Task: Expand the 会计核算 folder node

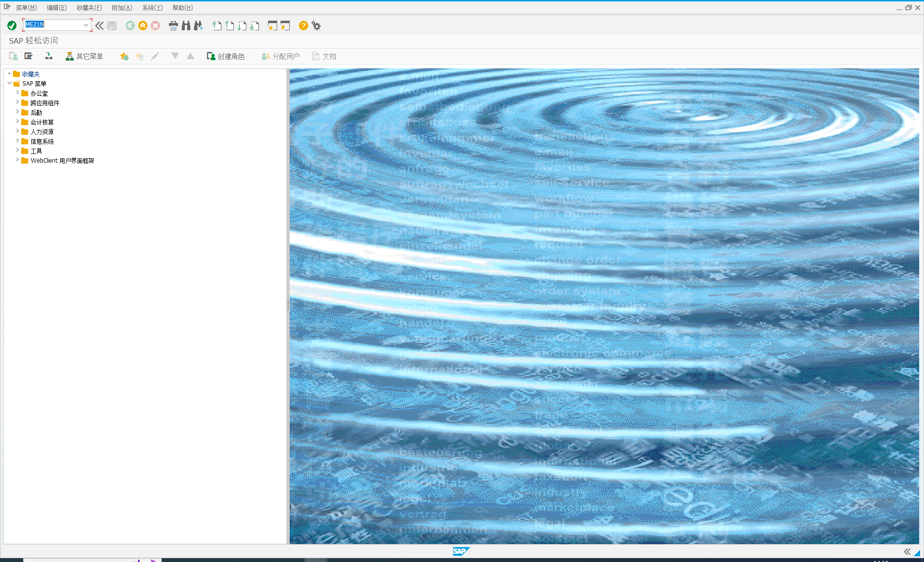Action: 17,122
